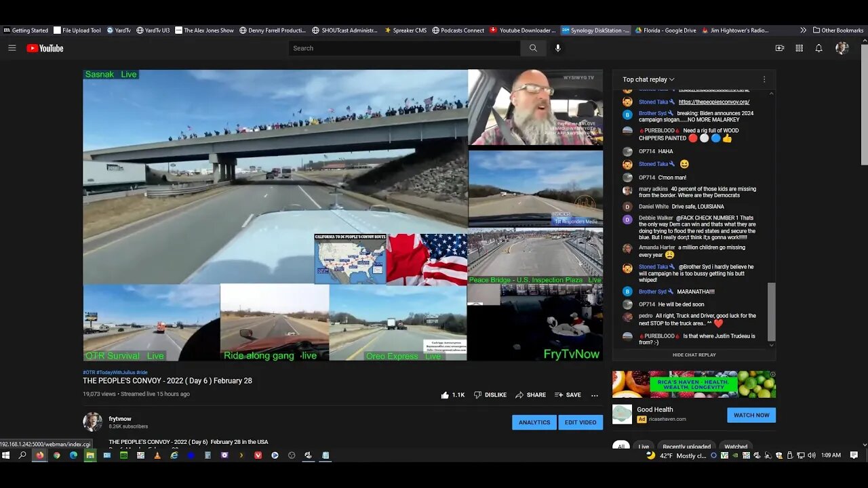
Task: Click the Good Health ad title
Action: click(655, 409)
